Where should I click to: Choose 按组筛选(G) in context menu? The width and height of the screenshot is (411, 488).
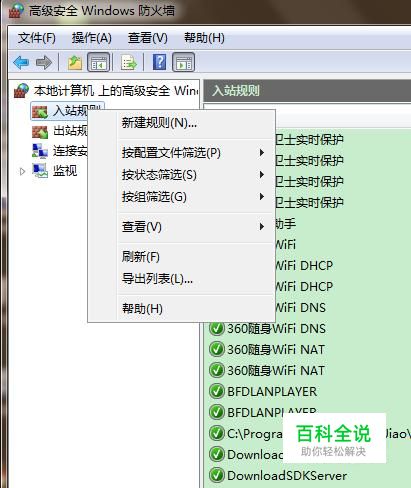pyautogui.click(x=181, y=197)
